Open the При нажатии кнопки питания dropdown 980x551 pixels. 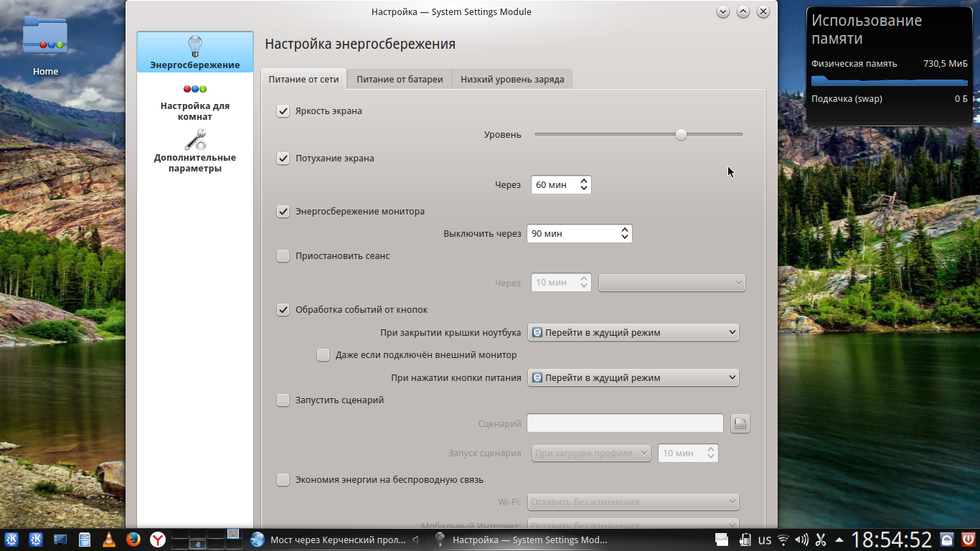click(x=633, y=377)
